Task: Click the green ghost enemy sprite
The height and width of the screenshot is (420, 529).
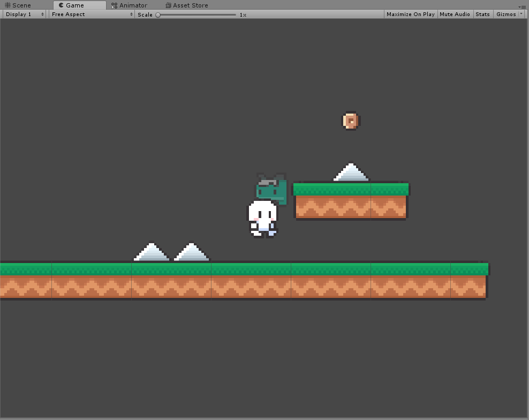Action: pyautogui.click(x=271, y=189)
